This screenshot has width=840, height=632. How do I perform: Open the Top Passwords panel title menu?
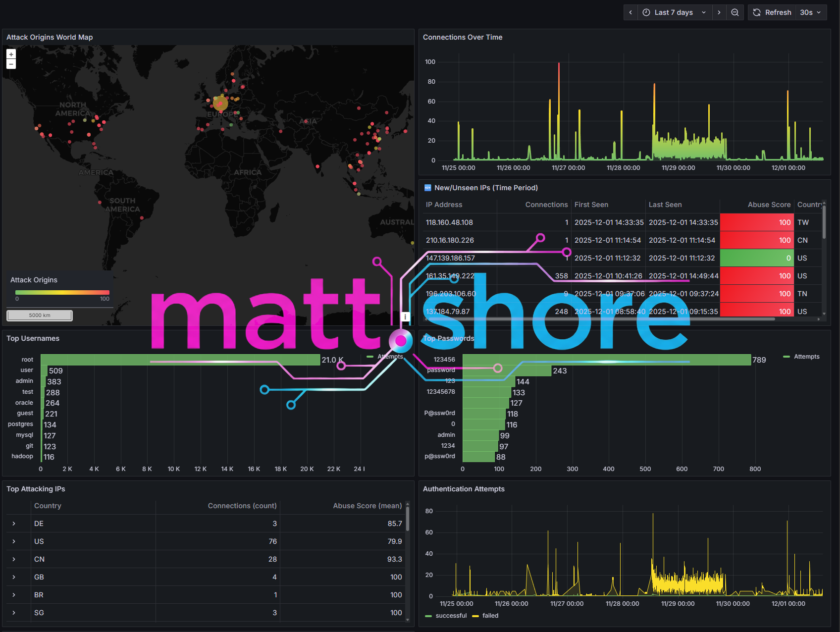click(448, 338)
